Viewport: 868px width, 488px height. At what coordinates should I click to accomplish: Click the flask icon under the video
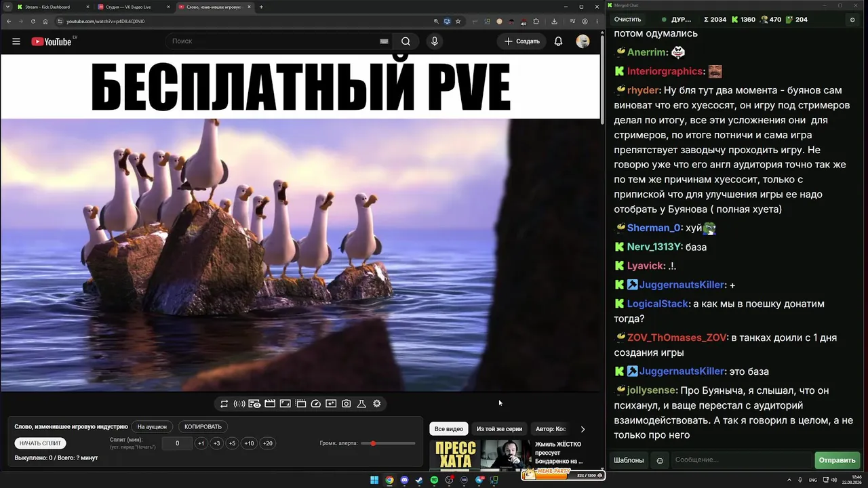coord(361,404)
